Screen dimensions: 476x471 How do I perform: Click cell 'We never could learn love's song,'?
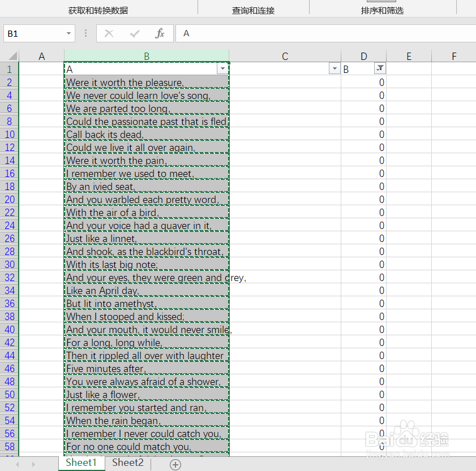point(147,95)
